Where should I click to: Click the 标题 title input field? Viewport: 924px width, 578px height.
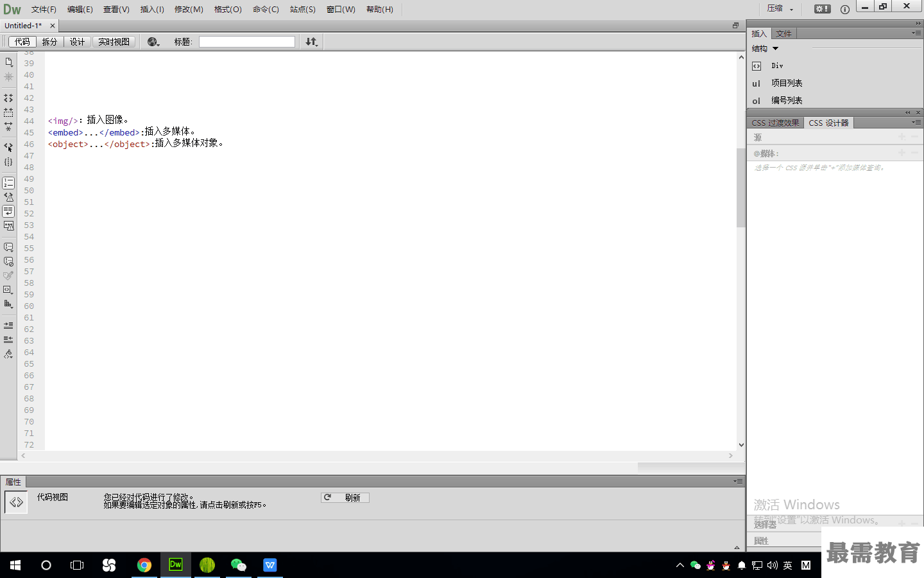247,42
